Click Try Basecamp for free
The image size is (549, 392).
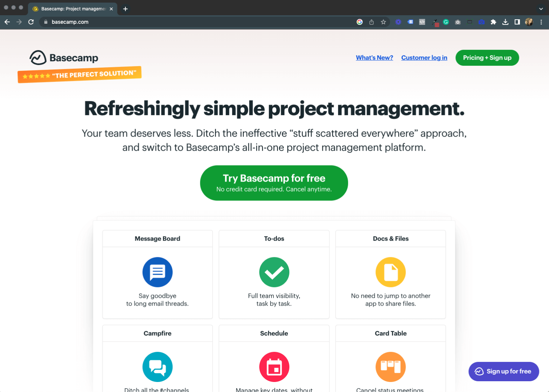[x=274, y=183]
